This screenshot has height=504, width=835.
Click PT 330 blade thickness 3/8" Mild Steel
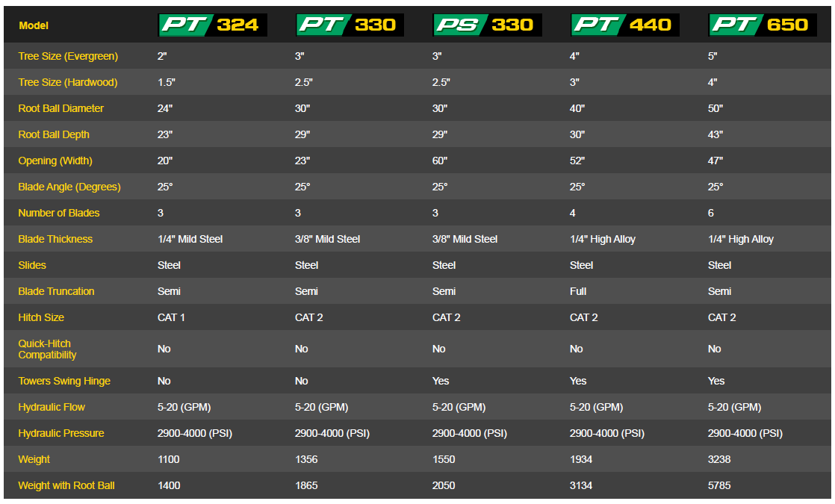(327, 239)
